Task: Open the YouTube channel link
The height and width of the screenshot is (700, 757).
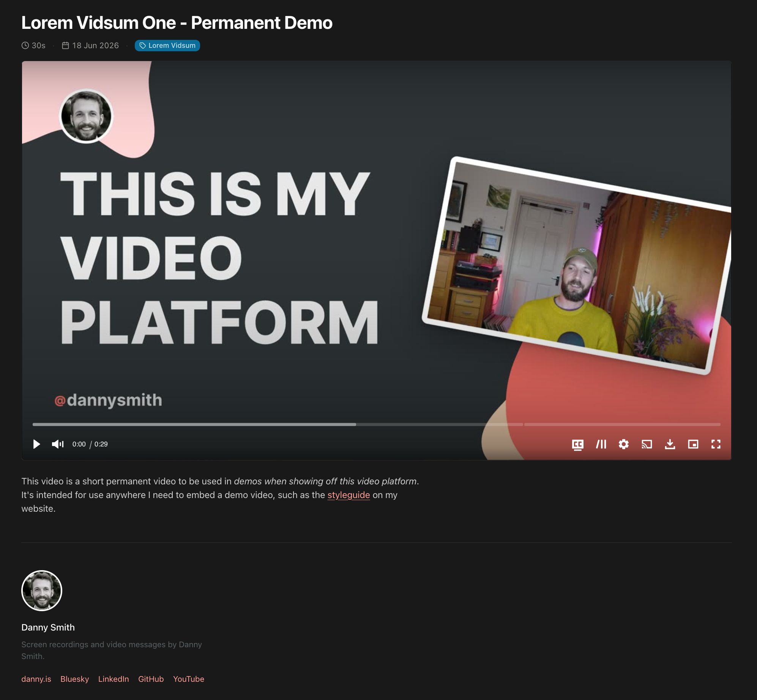Action: pyautogui.click(x=189, y=679)
